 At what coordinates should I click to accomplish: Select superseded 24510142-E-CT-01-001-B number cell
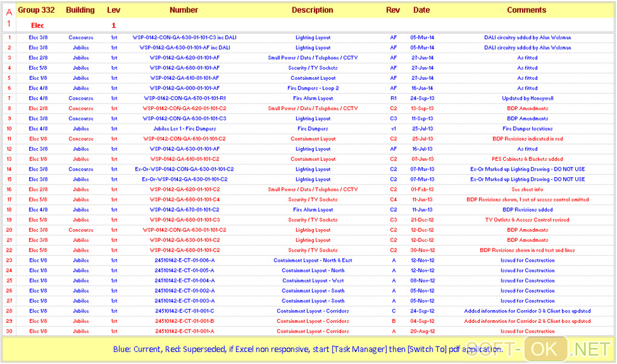[x=184, y=322]
